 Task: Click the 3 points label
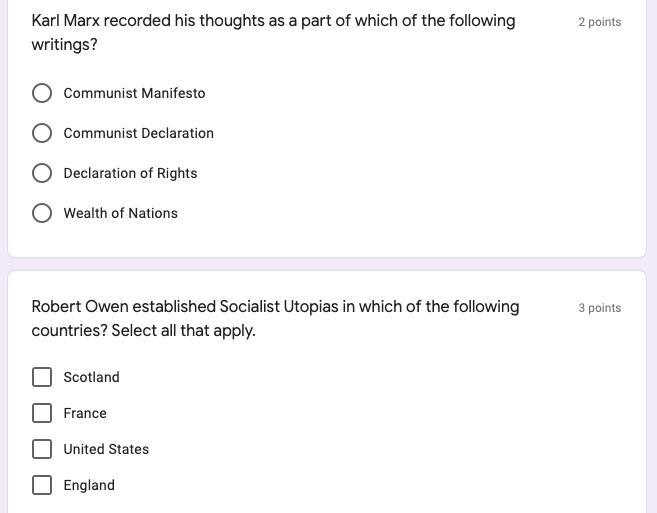[600, 308]
